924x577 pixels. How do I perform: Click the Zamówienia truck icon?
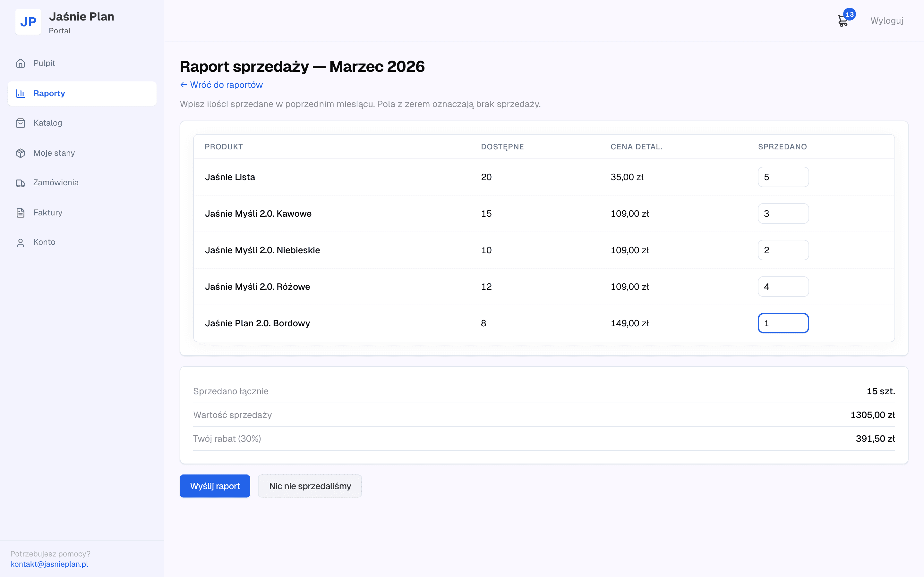pyautogui.click(x=21, y=183)
